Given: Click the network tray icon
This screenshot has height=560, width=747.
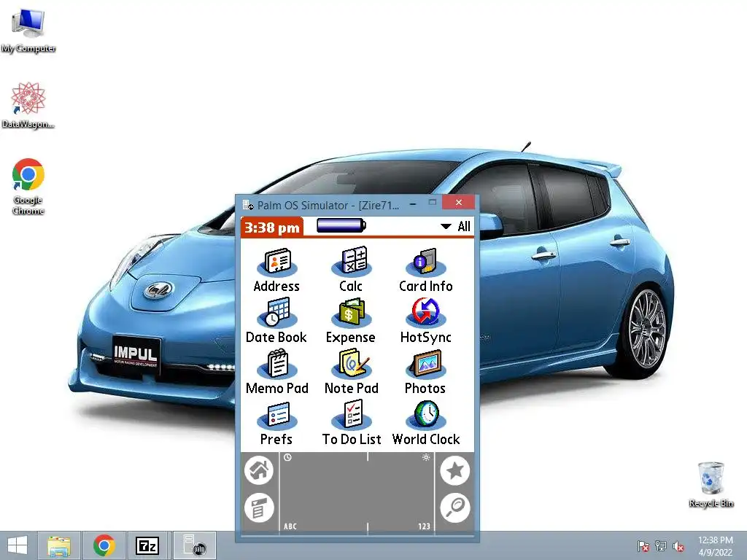Looking at the screenshot, I should point(661,546).
